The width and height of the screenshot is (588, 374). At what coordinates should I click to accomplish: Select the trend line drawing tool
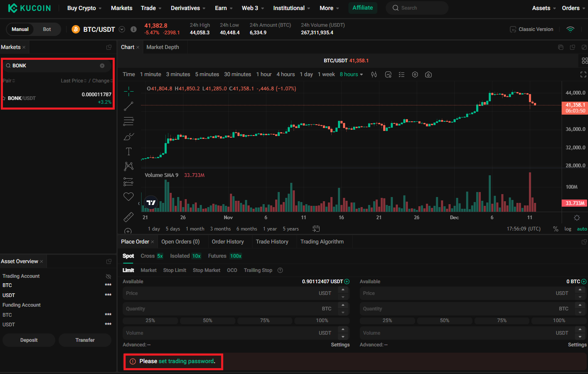pyautogui.click(x=129, y=106)
